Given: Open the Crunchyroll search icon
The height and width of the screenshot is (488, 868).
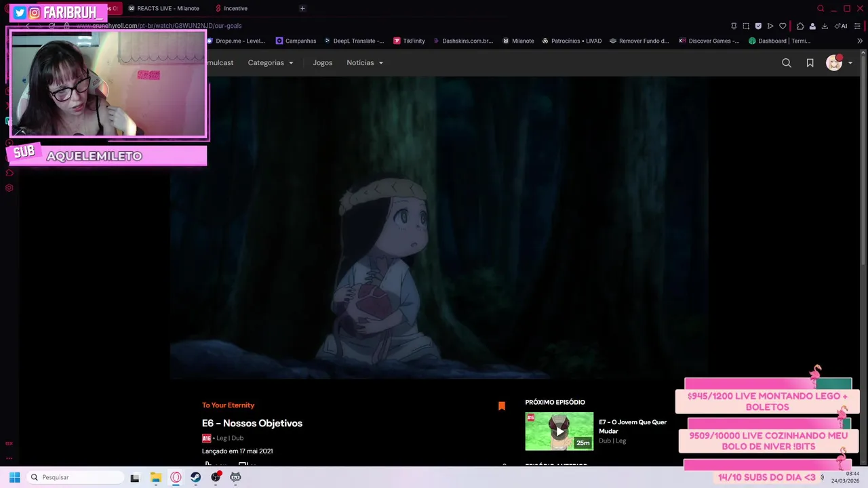Looking at the screenshot, I should click(787, 63).
